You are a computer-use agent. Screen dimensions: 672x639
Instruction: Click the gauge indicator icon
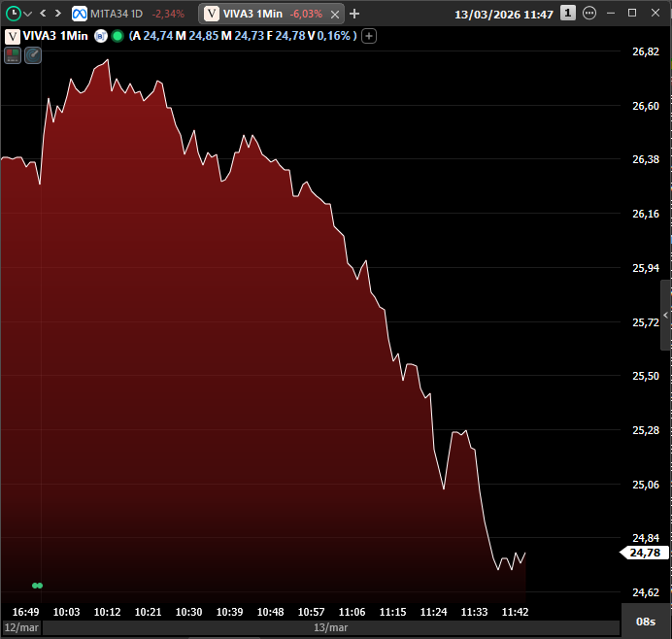tap(33, 55)
